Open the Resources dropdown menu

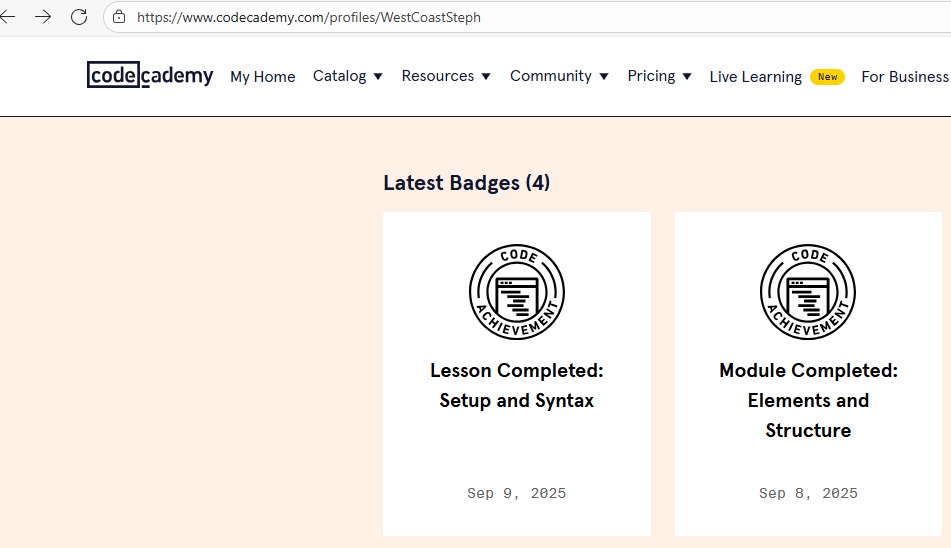446,76
